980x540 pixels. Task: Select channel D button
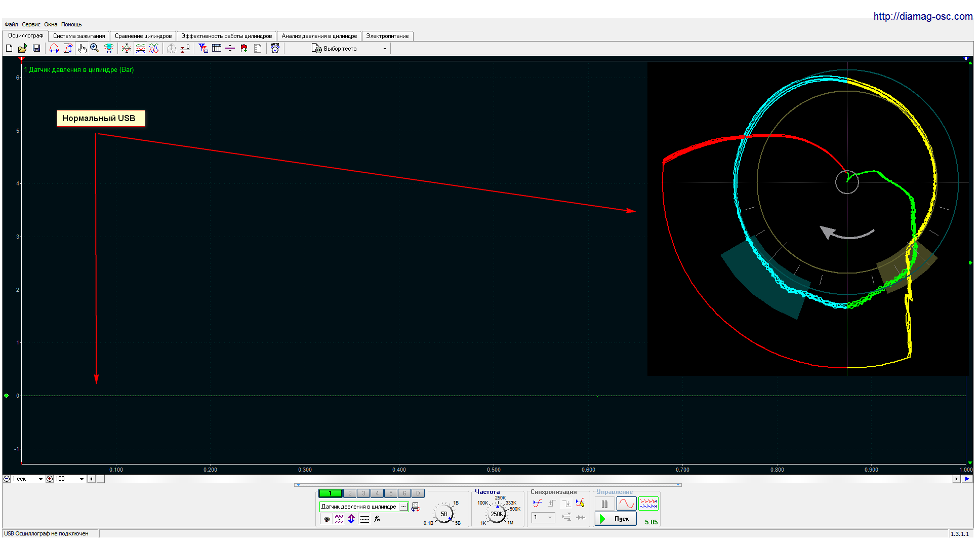tap(418, 493)
